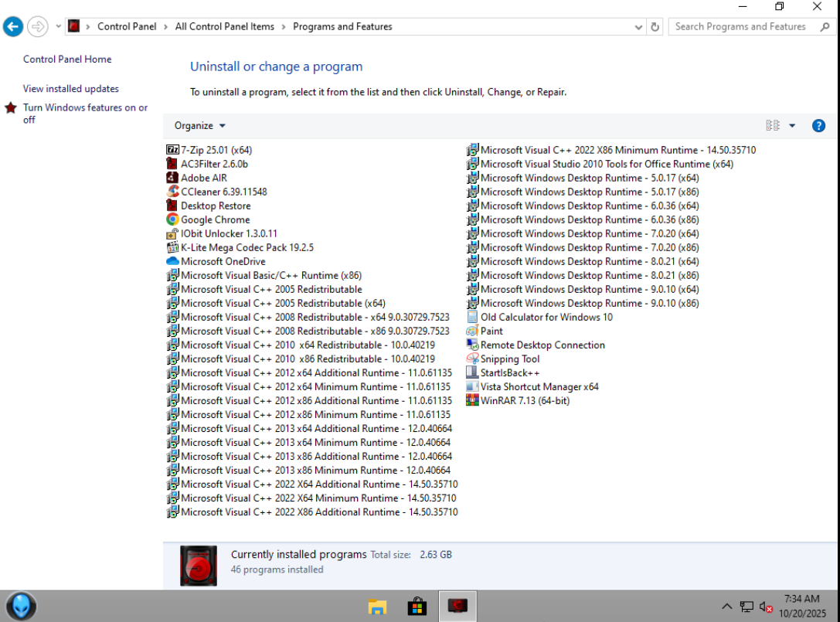This screenshot has width=840, height=622.
Task: Open the network tray icon
Action: point(746,607)
